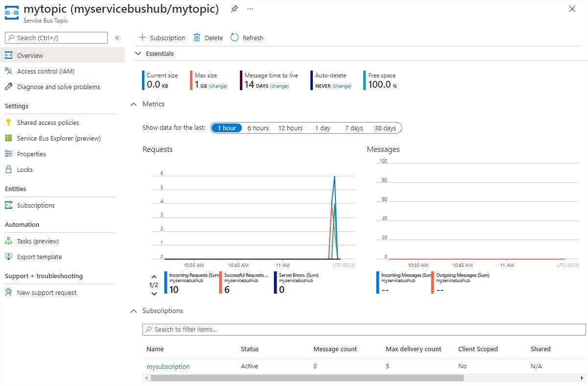Refresh the topic overview

tap(247, 38)
